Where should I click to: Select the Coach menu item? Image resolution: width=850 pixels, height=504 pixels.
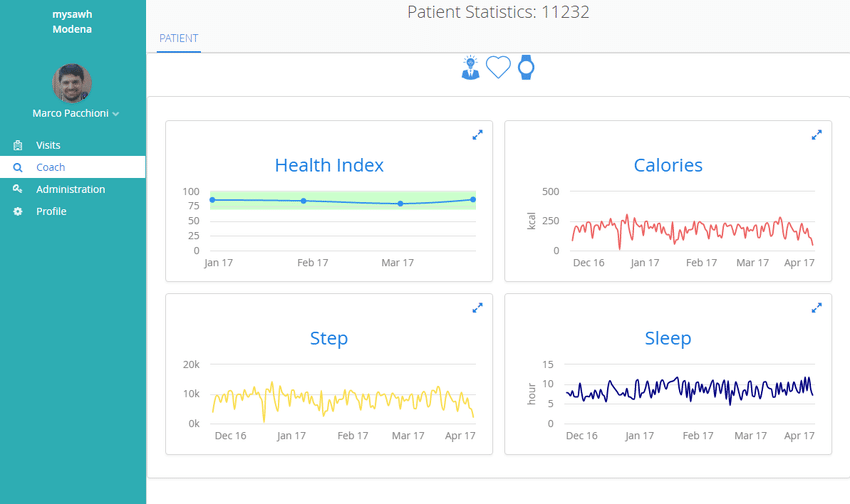[x=73, y=167]
